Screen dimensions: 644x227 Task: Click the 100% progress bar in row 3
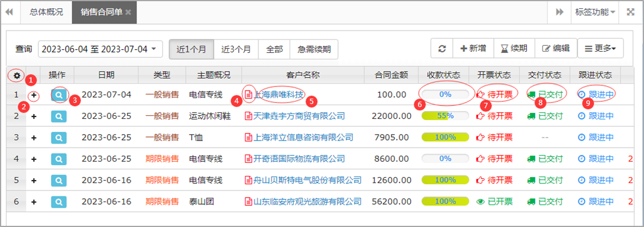[445, 138]
